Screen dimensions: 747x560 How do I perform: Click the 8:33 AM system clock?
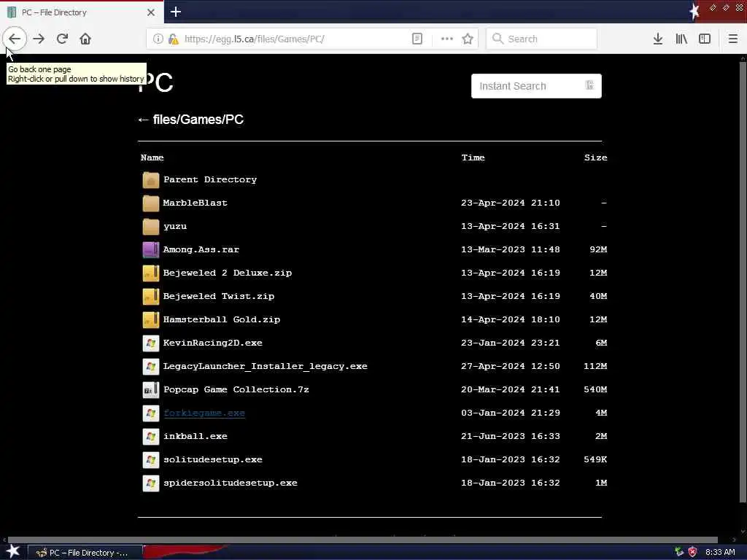click(x=720, y=553)
